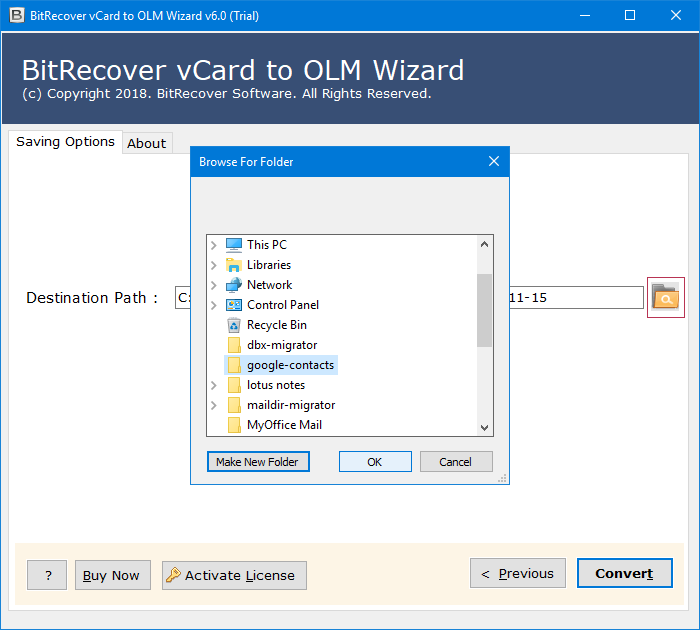Click the maildir-migrator folder icon
This screenshot has height=630, width=700.
tap(234, 405)
